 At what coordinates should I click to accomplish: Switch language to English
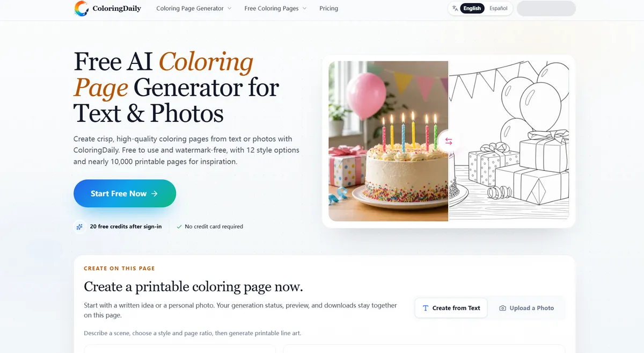(472, 8)
